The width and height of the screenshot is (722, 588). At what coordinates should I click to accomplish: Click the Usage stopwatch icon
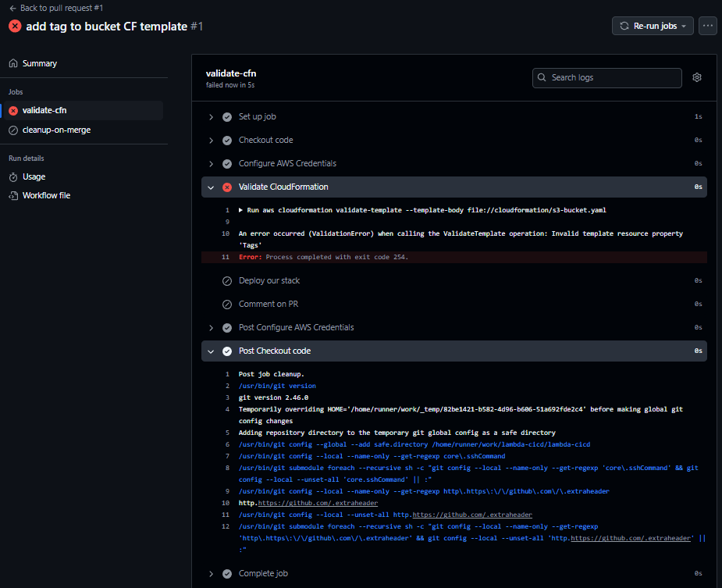click(13, 177)
